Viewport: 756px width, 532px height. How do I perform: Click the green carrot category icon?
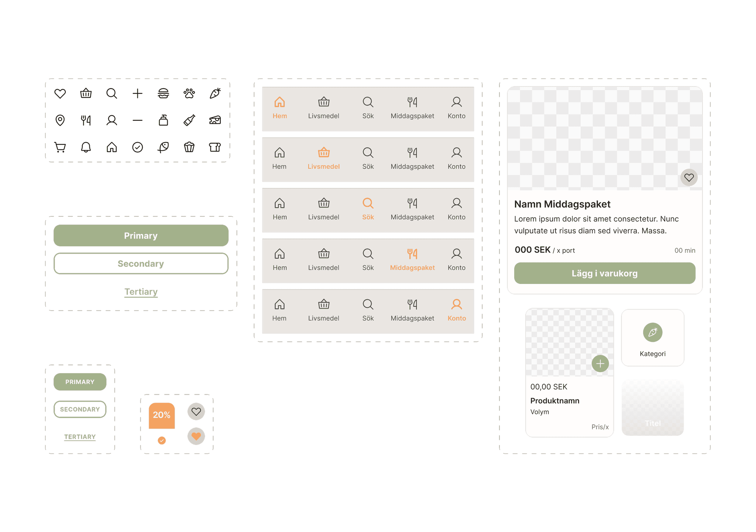[x=653, y=332]
